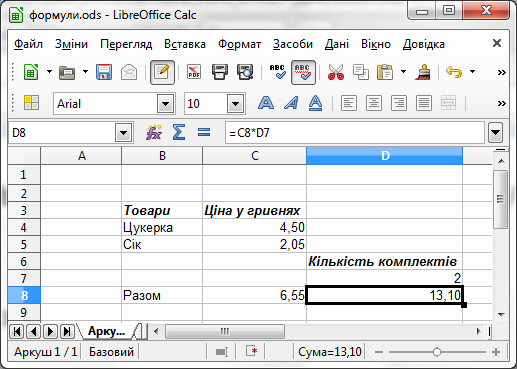The width and height of the screenshot is (517, 369).
Task: Toggle italic text formatting
Action: [291, 103]
